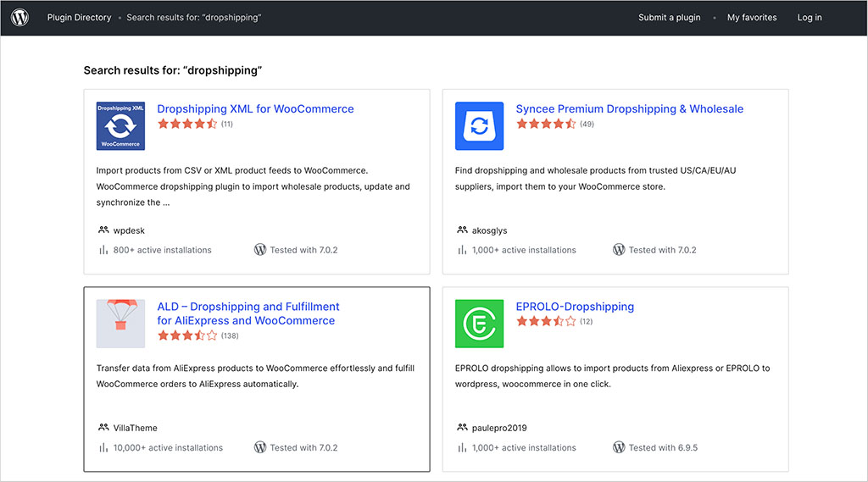Click the Dropshipping XML description paragraph
The width and height of the screenshot is (868, 482).
[x=253, y=186]
